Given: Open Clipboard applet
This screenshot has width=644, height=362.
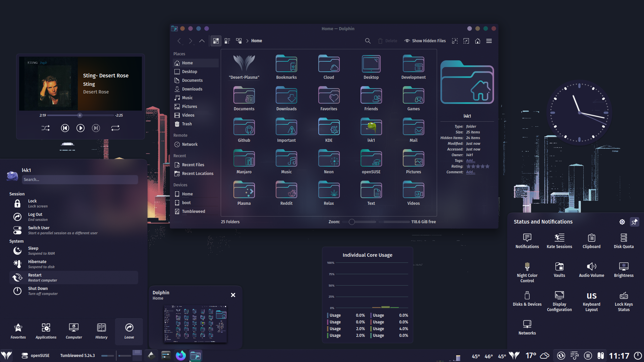Looking at the screenshot, I should [592, 241].
